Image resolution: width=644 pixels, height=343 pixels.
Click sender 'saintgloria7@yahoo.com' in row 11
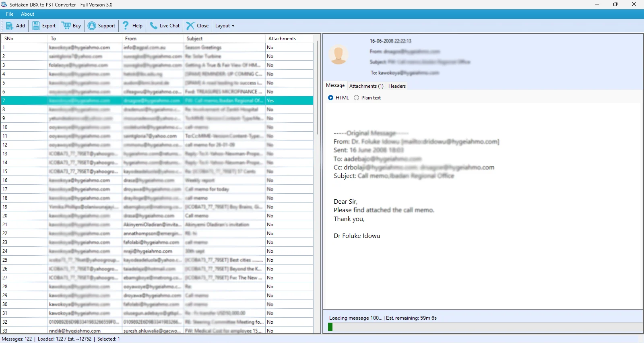(x=150, y=136)
